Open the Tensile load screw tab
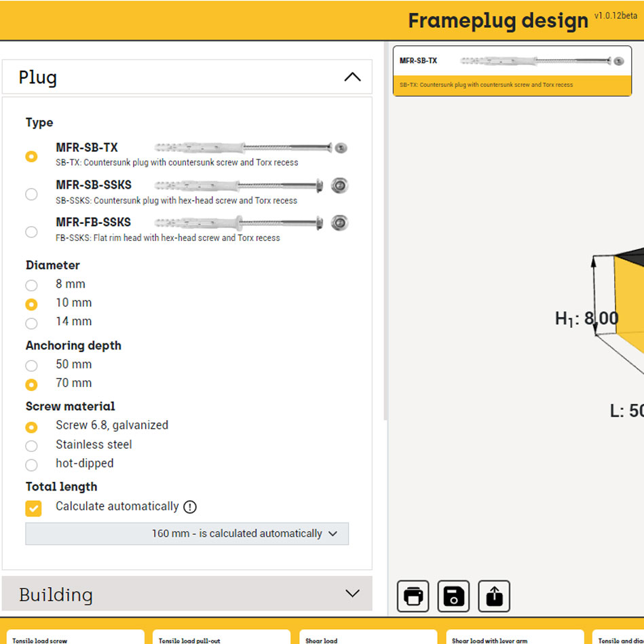Image resolution: width=644 pixels, height=644 pixels. [x=75, y=638]
